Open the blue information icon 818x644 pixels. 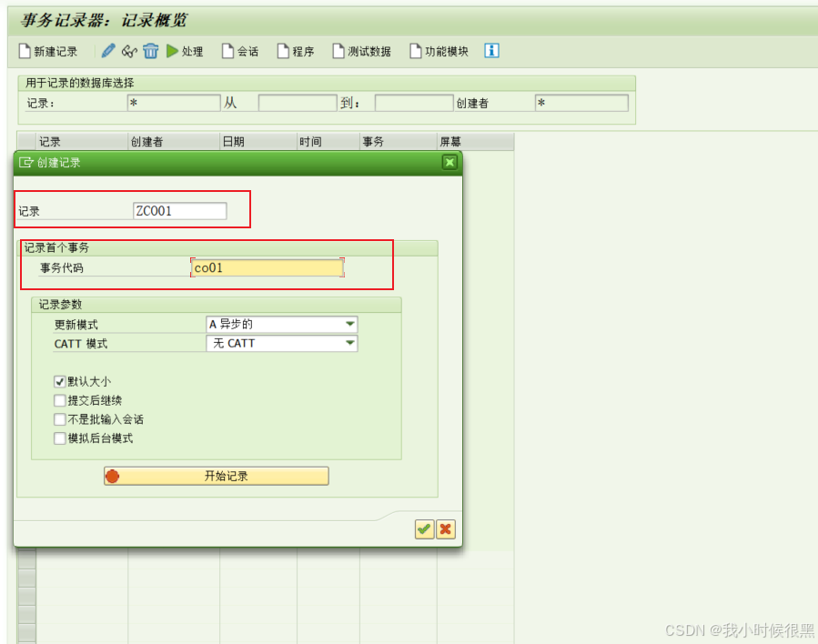491,51
